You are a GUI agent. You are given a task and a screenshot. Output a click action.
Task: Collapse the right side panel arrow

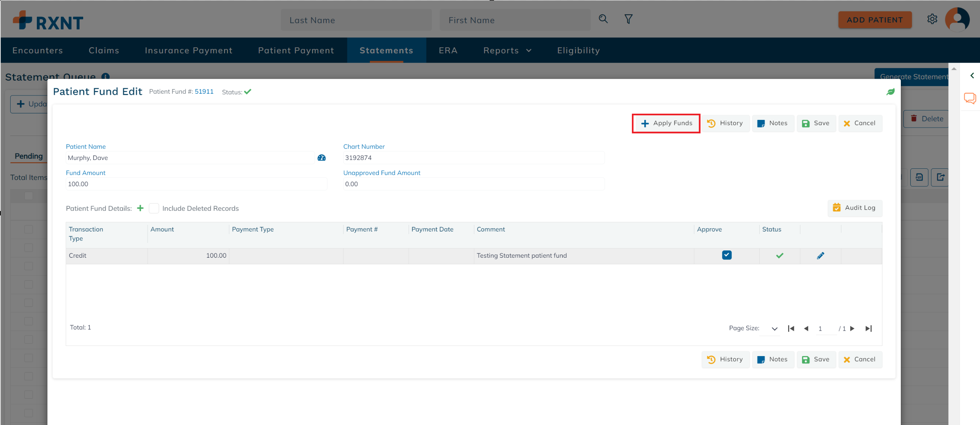click(x=972, y=75)
